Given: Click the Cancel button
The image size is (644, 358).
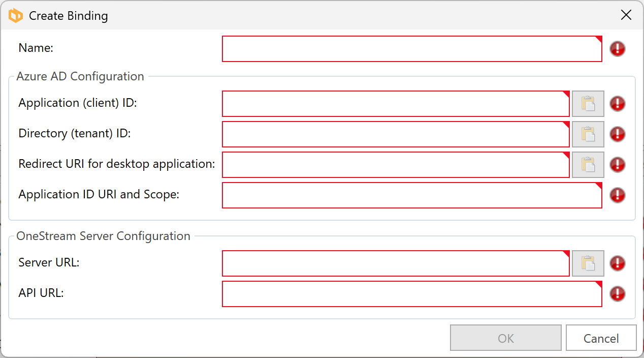Looking at the screenshot, I should click(x=601, y=338).
